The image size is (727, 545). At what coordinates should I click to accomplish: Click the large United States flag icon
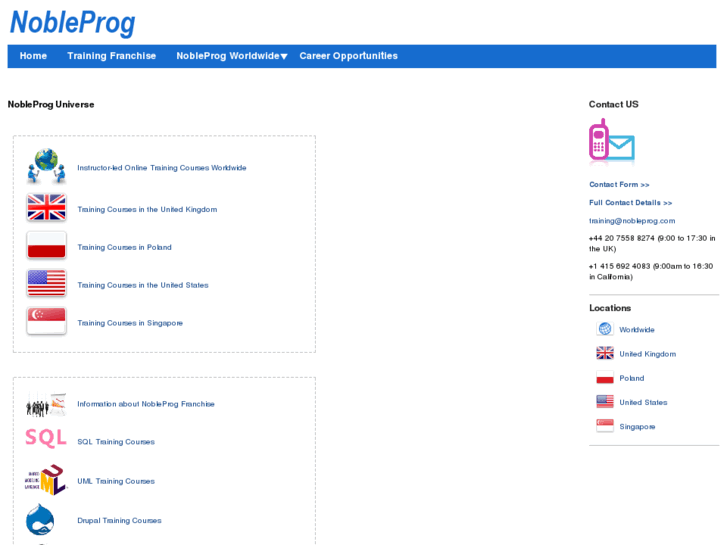click(46, 283)
